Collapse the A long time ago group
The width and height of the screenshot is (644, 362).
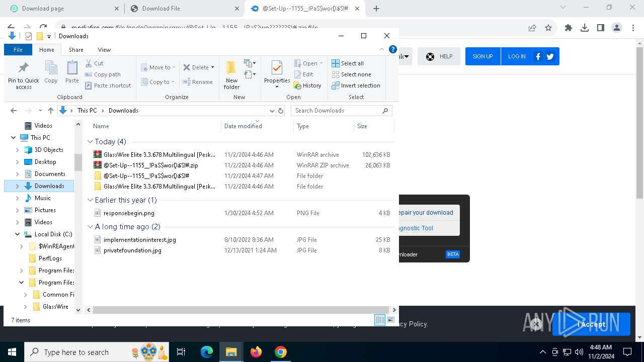[x=90, y=227]
